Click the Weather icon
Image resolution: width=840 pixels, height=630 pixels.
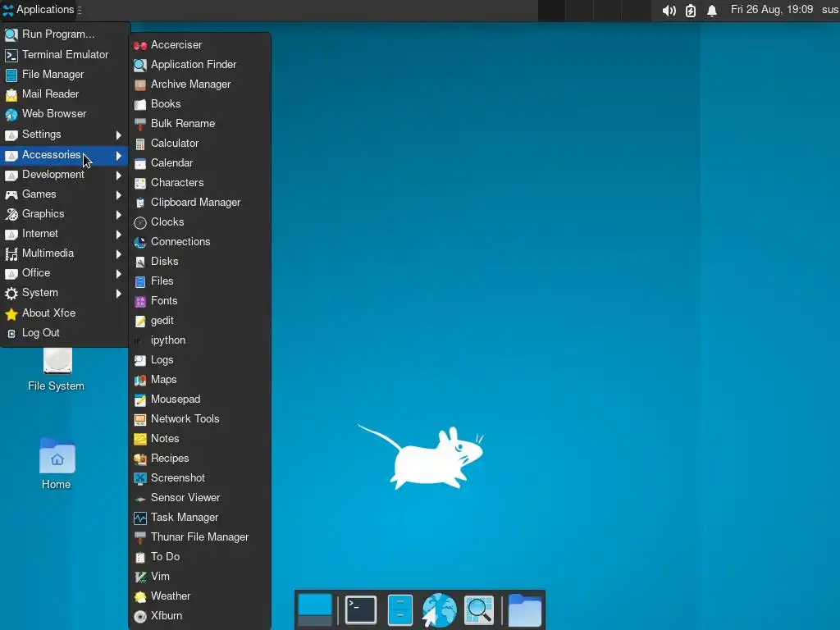[139, 597]
